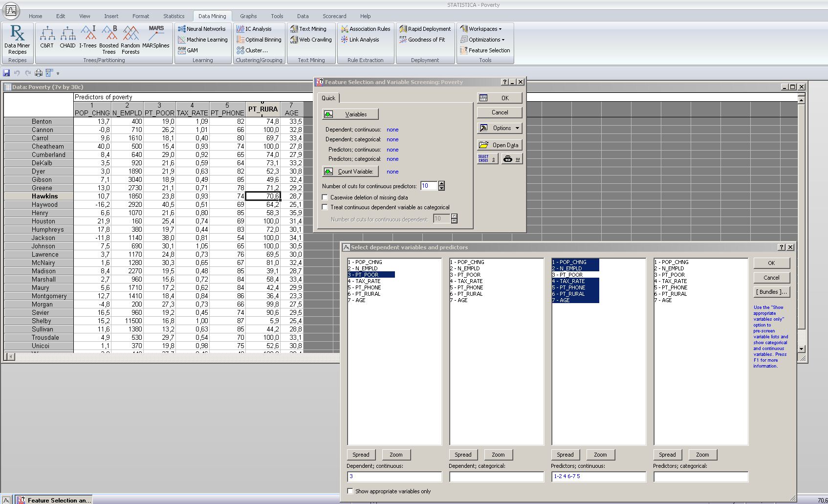This screenshot has width=828, height=504.
Task: Toggle Show appropriate variables only
Action: 350,491
